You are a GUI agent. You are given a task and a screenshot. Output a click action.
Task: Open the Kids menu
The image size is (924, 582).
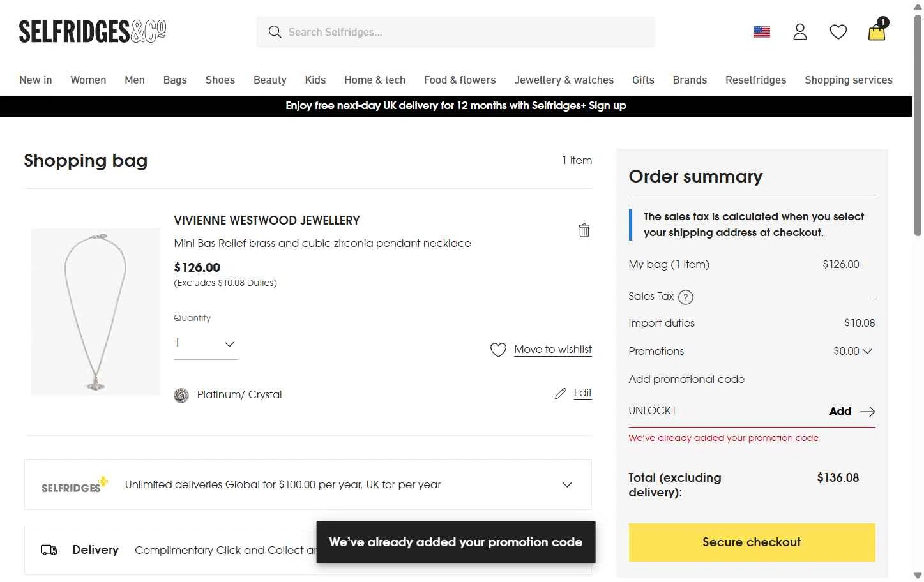pyautogui.click(x=315, y=80)
